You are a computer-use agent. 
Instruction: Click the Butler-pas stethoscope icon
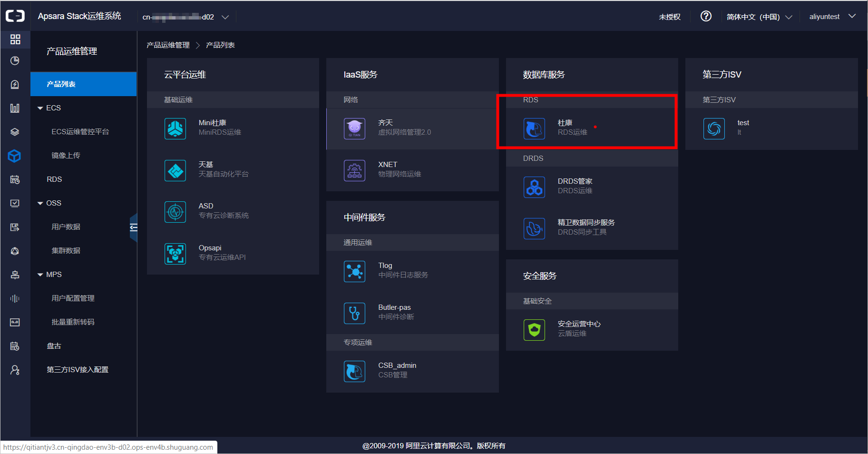(355, 313)
